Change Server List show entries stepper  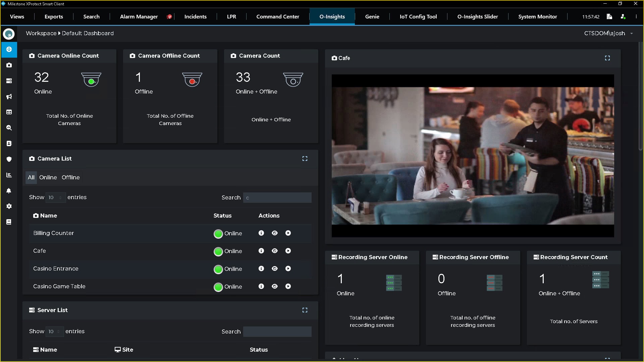58,331
